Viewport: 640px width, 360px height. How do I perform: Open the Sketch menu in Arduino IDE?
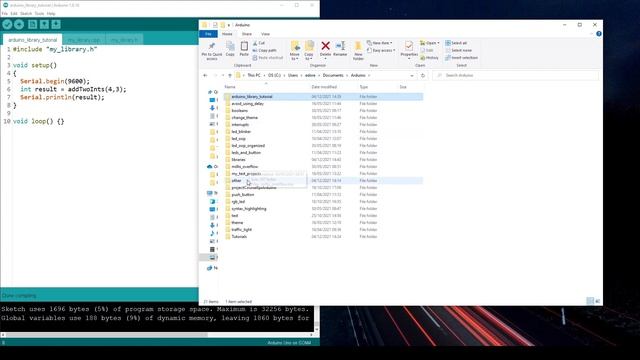26,13
